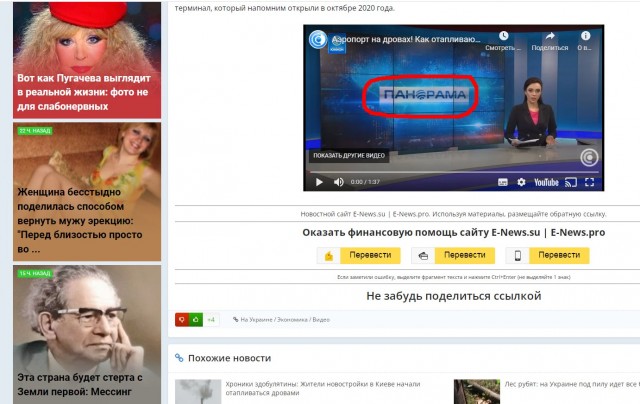This screenshot has height=404, width=640.
Task: Click 'Перевести' button with wallet icon
Action: [x=453, y=255]
